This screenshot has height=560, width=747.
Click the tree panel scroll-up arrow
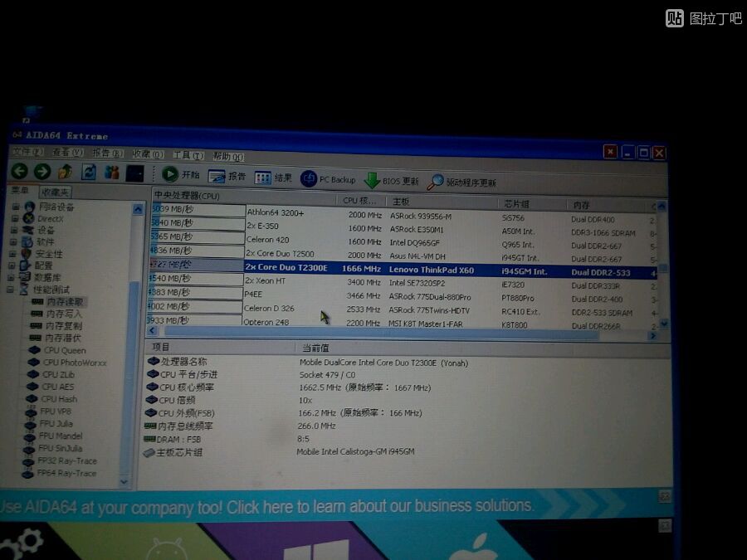(138, 209)
